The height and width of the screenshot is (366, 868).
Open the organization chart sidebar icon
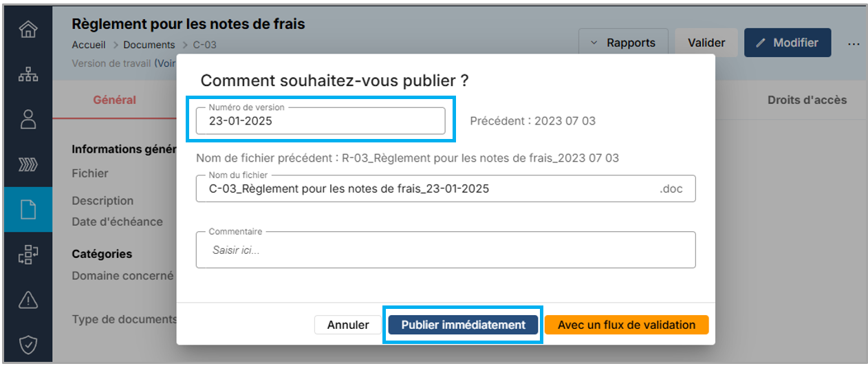tap(28, 74)
